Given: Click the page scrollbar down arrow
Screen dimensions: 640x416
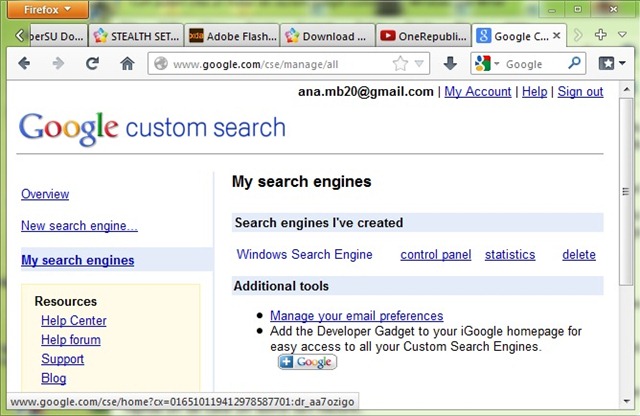Looking at the screenshot, I should 627,401.
